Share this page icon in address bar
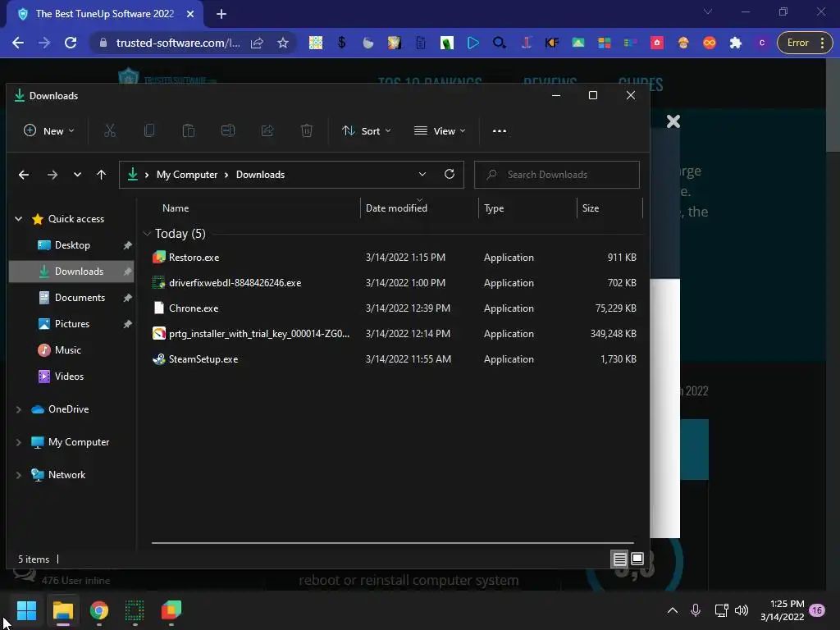Image resolution: width=840 pixels, height=630 pixels. coord(257,43)
